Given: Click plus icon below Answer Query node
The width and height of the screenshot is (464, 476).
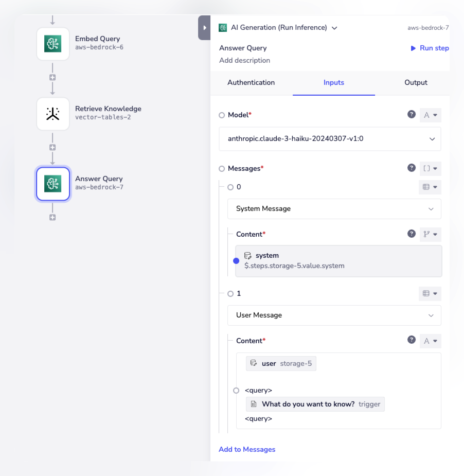Looking at the screenshot, I should 52,218.
